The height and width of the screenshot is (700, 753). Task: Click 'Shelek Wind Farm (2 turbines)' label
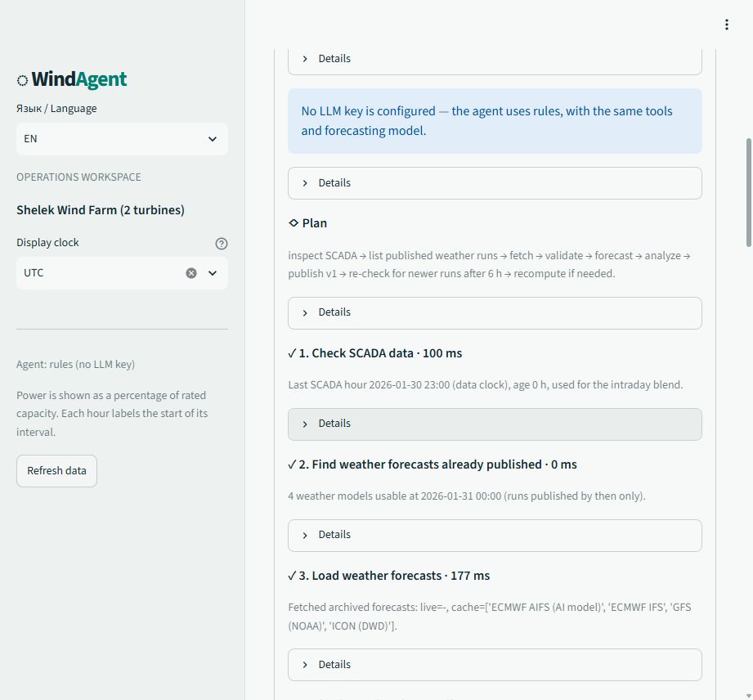pos(101,210)
